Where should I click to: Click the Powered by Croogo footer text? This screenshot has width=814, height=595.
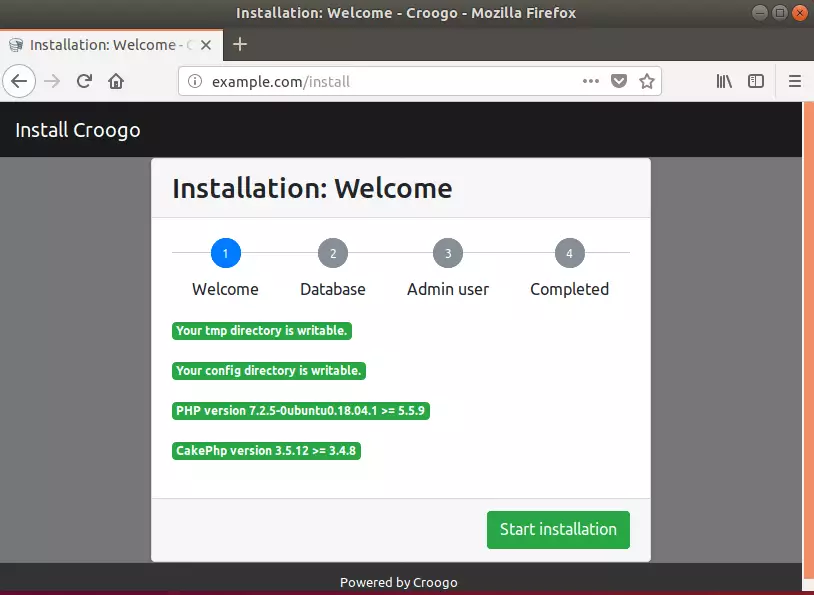click(x=399, y=583)
